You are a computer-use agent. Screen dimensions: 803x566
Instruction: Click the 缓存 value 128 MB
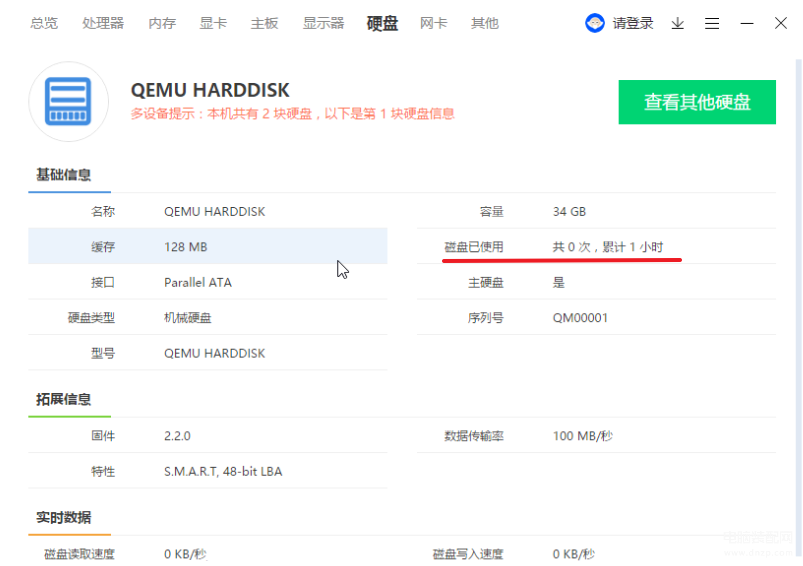(x=185, y=247)
